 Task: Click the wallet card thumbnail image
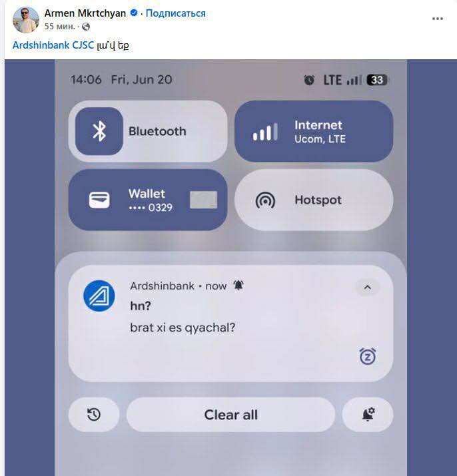pyautogui.click(x=204, y=200)
